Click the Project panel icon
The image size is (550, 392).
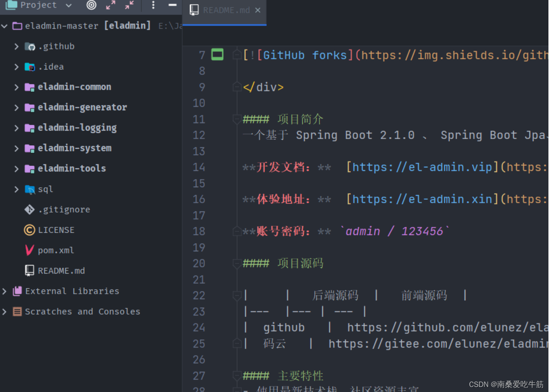click(11, 5)
